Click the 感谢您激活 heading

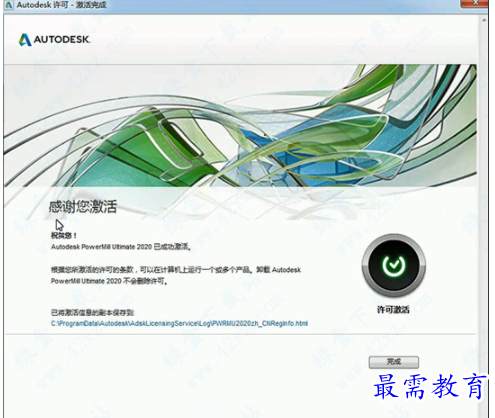pos(83,207)
